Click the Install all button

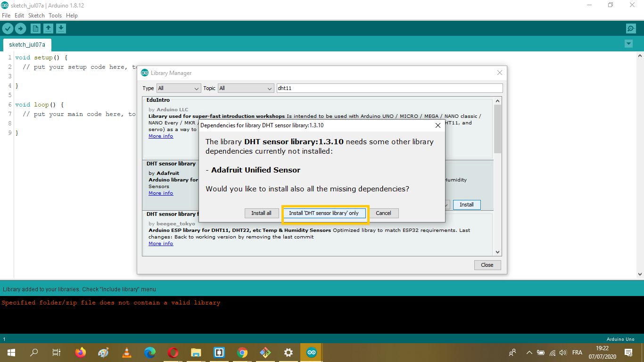point(261,213)
